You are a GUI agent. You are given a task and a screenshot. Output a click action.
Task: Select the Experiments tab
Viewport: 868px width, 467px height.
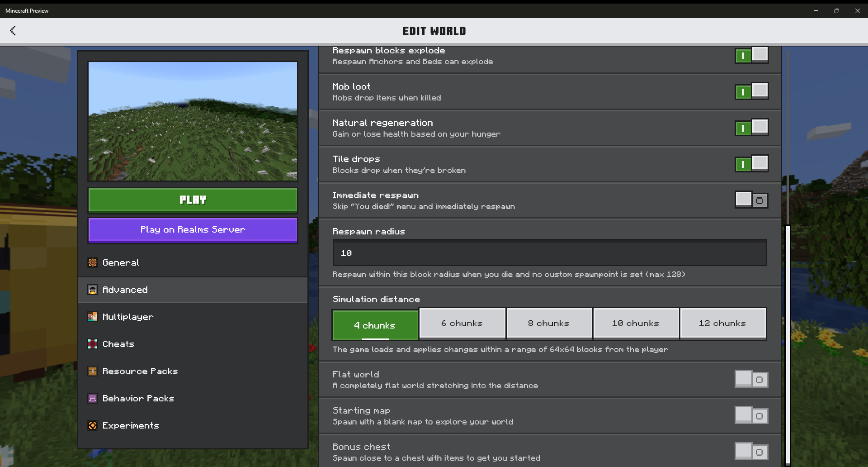[193, 425]
